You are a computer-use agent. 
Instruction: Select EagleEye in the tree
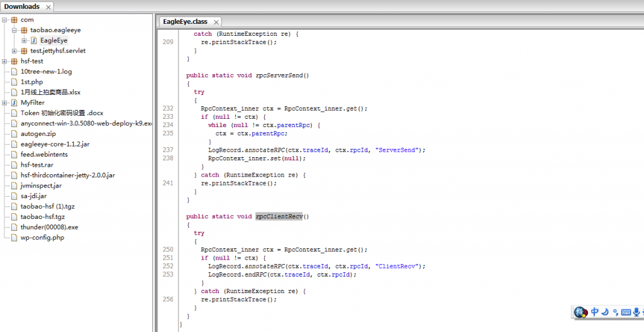(x=54, y=40)
